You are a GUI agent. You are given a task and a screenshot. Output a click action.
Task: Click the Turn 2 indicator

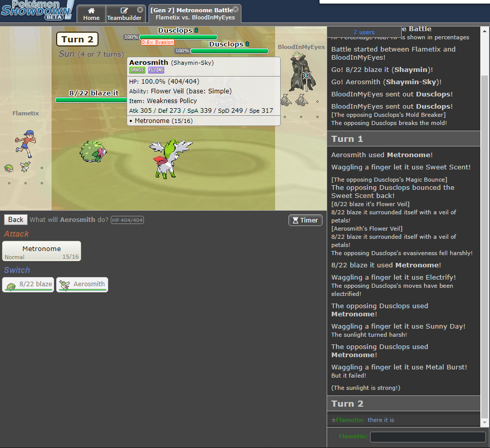pyautogui.click(x=77, y=39)
